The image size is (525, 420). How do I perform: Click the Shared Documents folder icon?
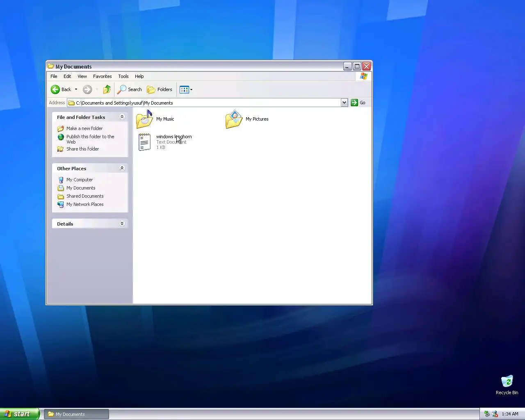tap(61, 196)
